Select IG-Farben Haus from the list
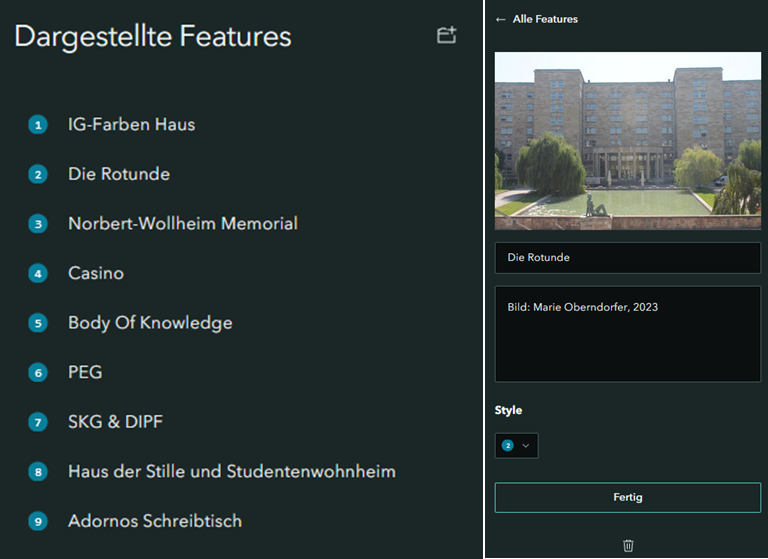Screen dimensions: 768x559 (131, 125)
